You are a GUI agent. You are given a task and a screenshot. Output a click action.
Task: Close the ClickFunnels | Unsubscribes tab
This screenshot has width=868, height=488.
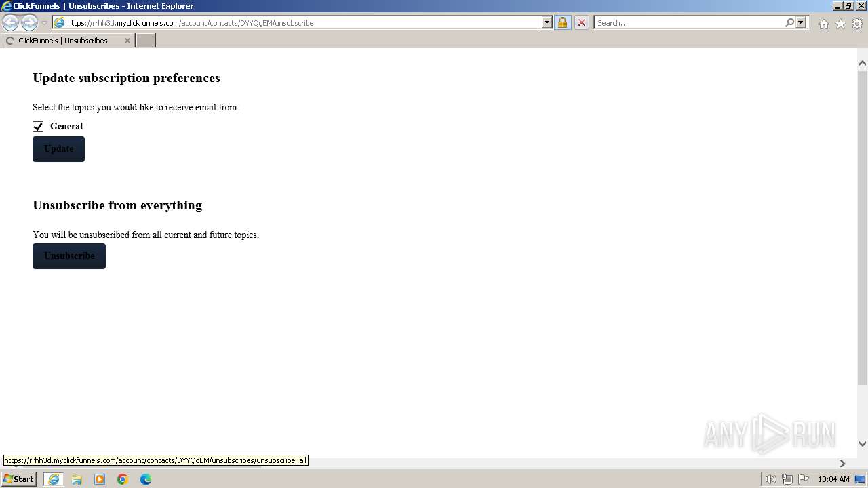[x=127, y=41]
